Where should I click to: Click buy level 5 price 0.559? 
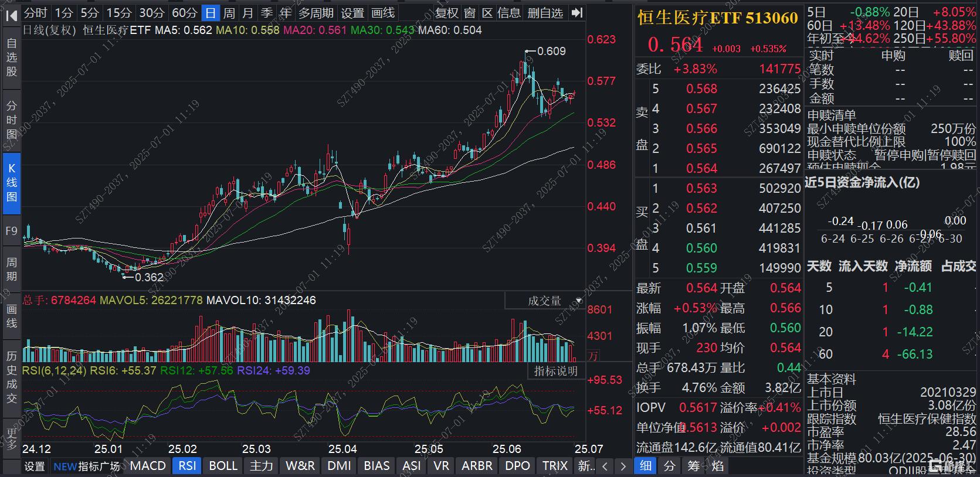(x=701, y=268)
